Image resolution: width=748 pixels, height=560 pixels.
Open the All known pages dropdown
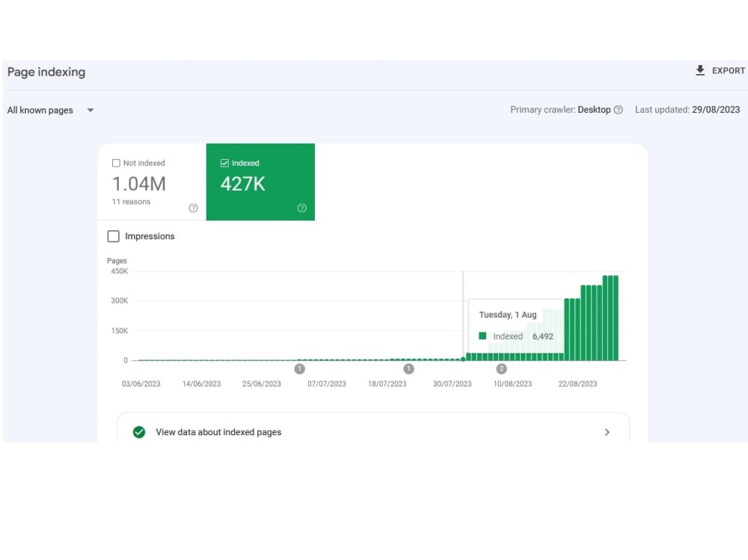[x=51, y=110]
